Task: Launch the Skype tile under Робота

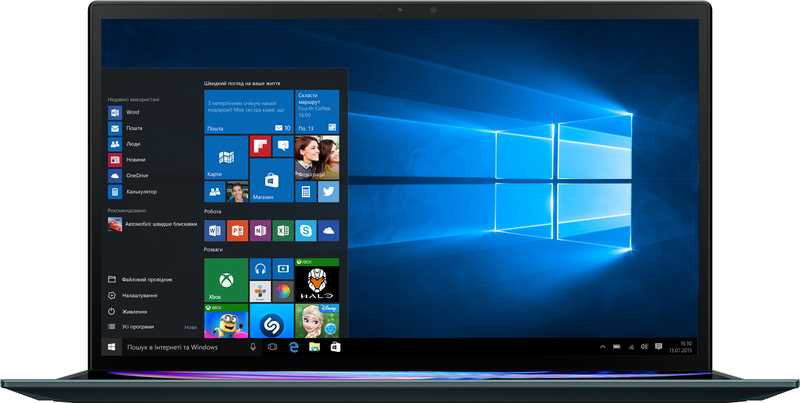Action: [306, 231]
